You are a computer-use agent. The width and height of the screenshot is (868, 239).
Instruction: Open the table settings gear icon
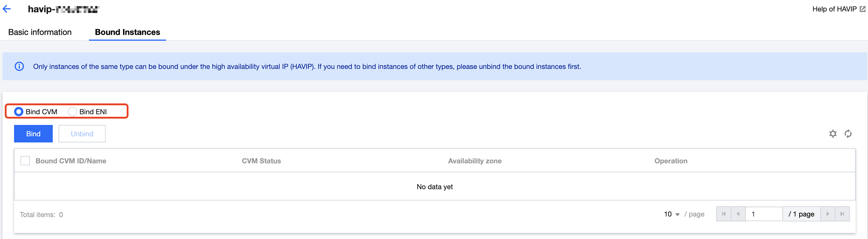pos(833,134)
